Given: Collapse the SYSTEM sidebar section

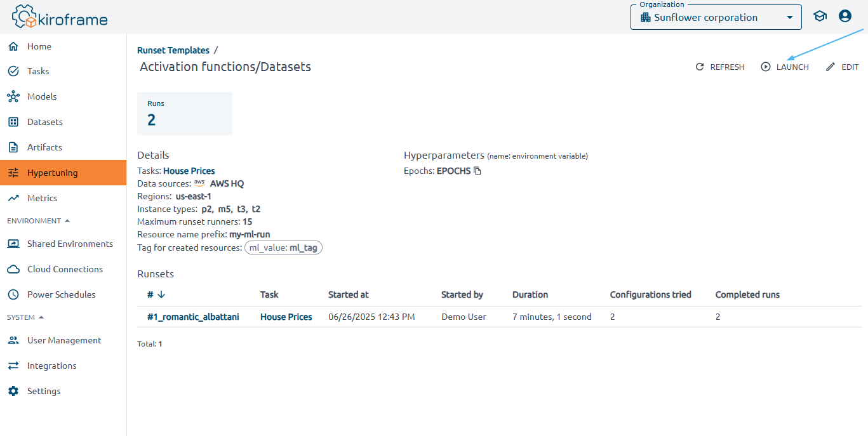Looking at the screenshot, I should coord(41,317).
